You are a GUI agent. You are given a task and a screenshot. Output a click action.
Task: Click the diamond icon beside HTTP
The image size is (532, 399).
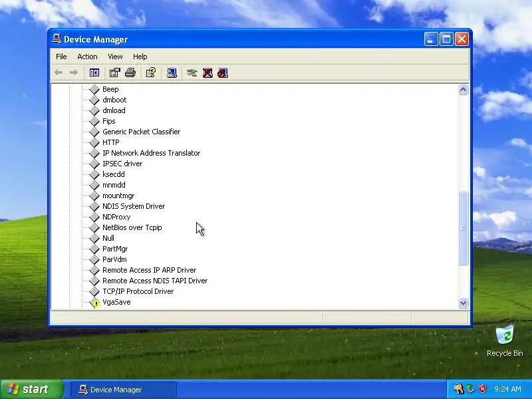click(x=94, y=142)
